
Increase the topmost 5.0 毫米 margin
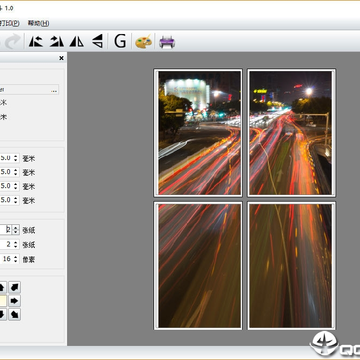tap(16, 156)
